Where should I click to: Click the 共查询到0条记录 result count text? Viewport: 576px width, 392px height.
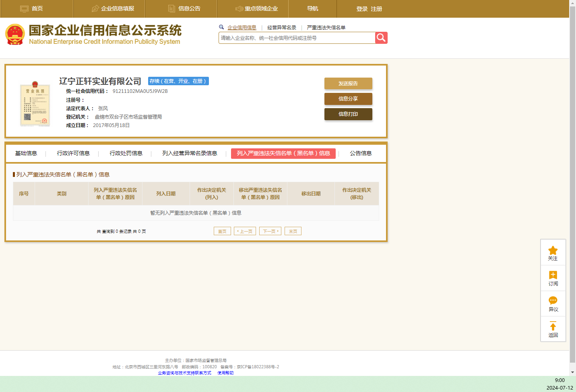tap(121, 232)
